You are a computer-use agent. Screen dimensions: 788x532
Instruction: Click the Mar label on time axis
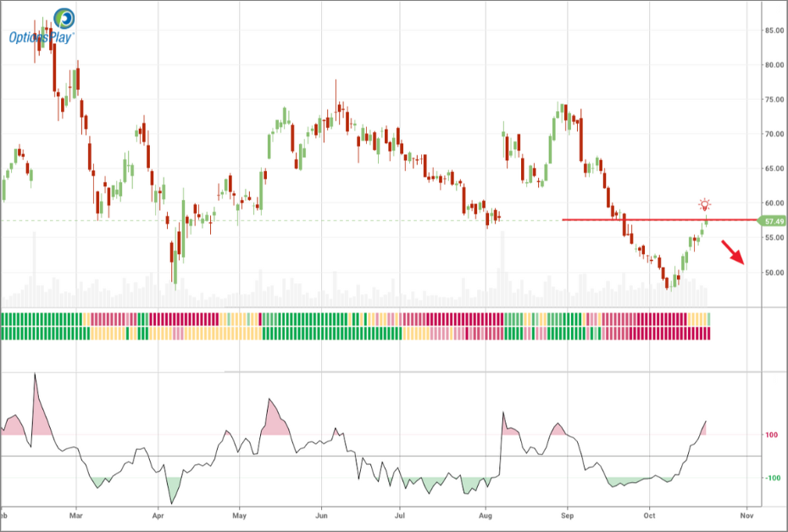coord(76,514)
